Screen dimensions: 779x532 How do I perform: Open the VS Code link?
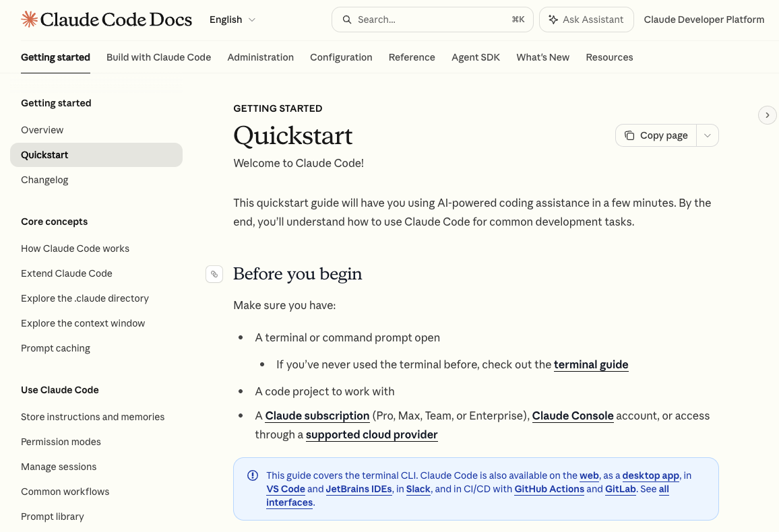tap(286, 489)
